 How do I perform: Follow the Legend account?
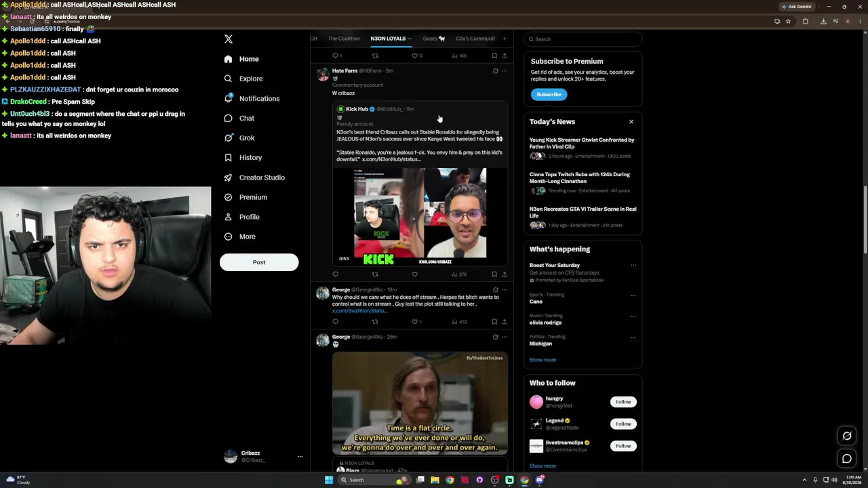point(623,424)
